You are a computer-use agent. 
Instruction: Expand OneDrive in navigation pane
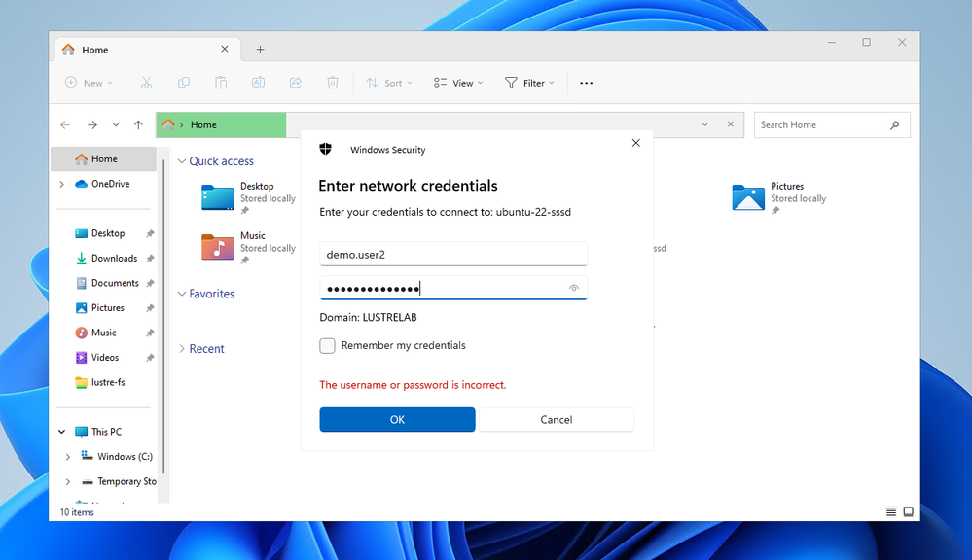[x=62, y=184]
